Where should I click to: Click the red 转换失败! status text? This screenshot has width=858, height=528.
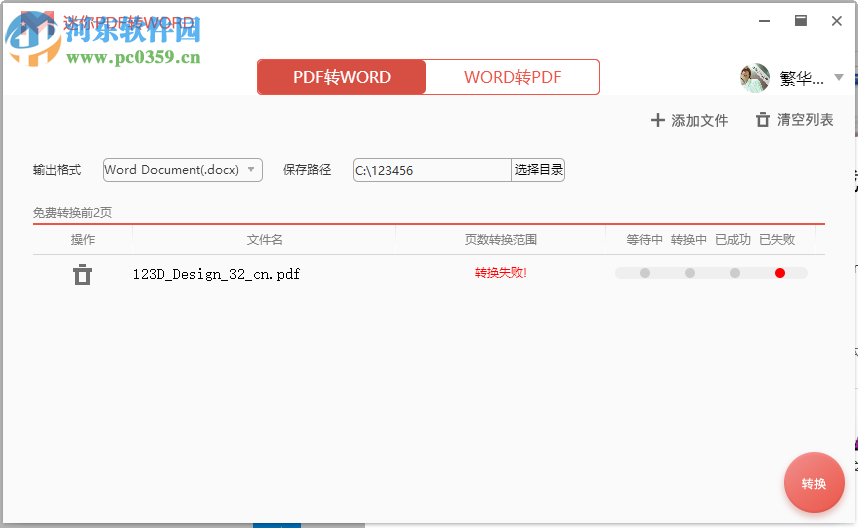click(500, 272)
